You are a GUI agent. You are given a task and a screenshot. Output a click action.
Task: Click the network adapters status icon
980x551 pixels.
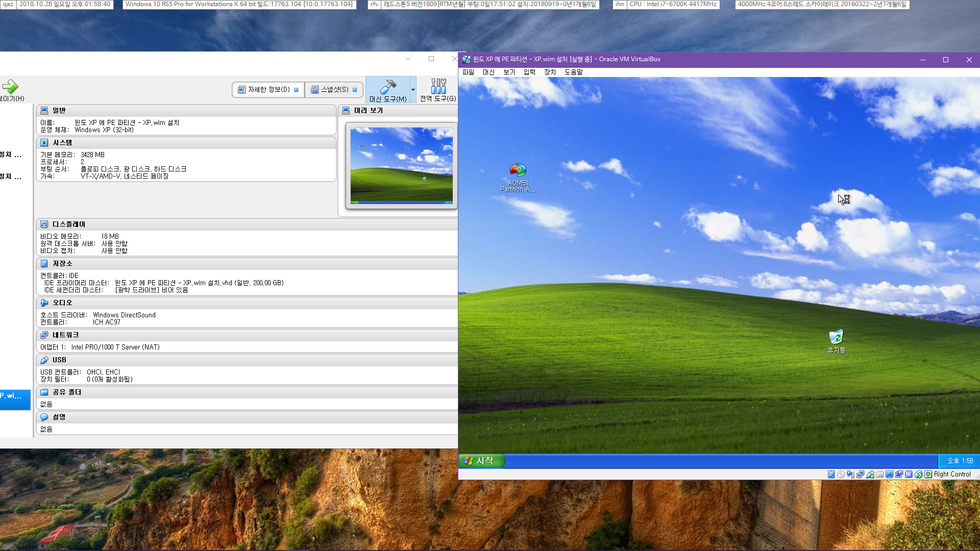[x=860, y=474]
